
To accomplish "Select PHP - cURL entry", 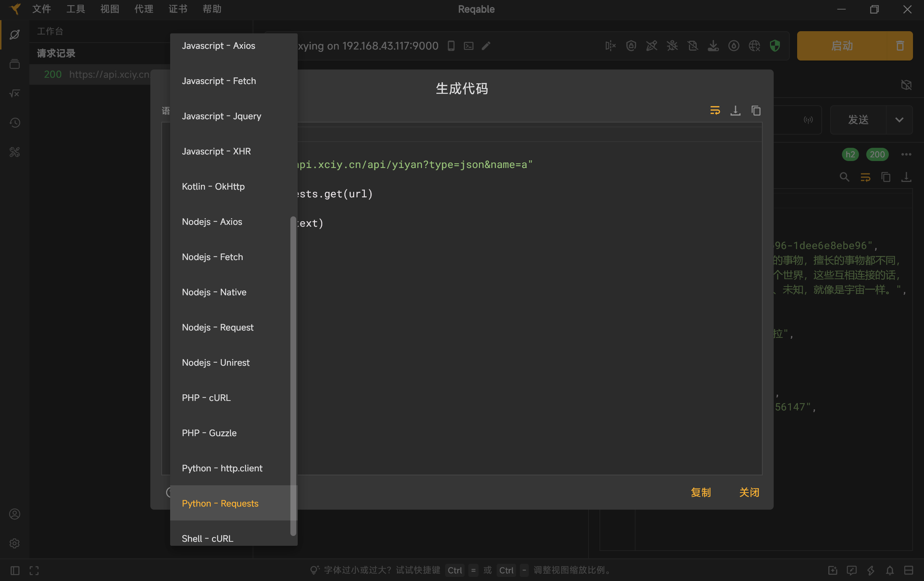I will [233, 398].
